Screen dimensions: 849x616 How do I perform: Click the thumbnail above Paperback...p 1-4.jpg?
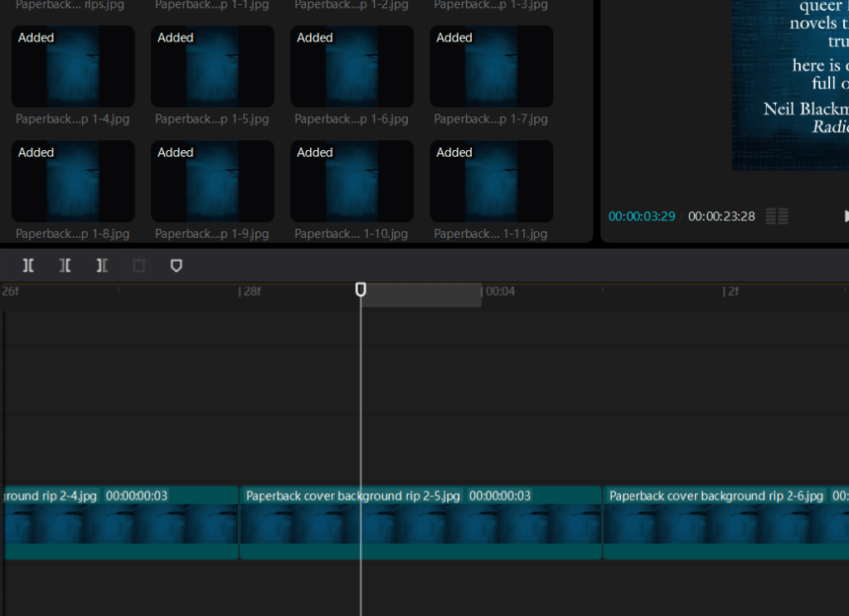73,66
